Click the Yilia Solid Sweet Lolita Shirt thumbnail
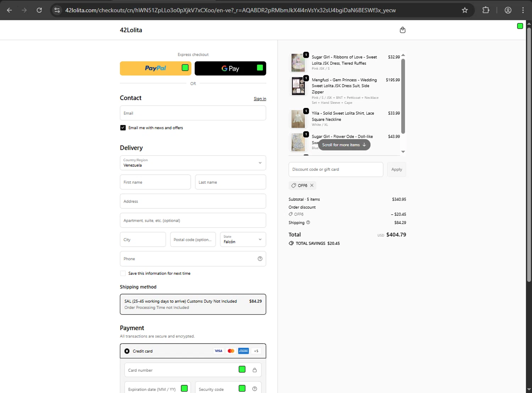Viewport: 532px width, 393px height. (298, 119)
